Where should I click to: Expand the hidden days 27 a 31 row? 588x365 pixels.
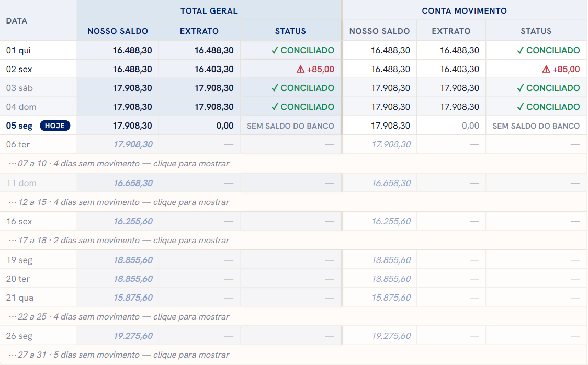293,355
